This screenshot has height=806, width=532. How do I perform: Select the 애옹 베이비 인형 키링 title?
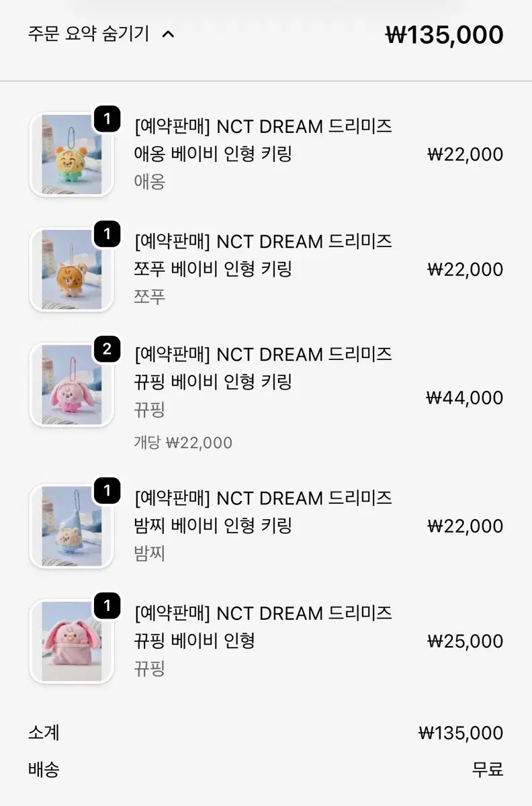point(263,140)
